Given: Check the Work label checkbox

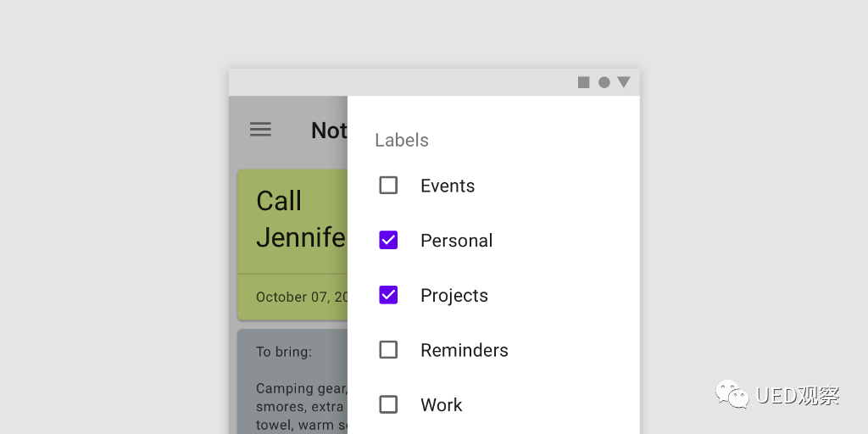Looking at the screenshot, I should tap(388, 404).
